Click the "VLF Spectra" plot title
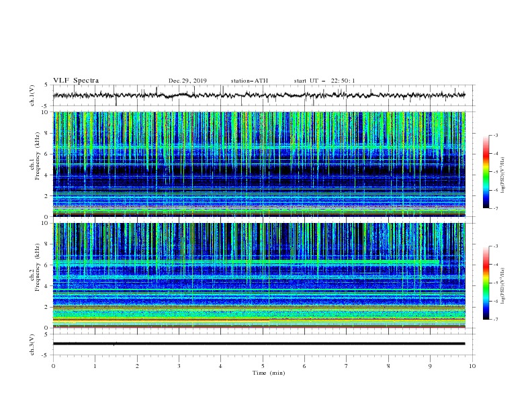Screen dimensions: 532x411 pyautogui.click(x=76, y=81)
